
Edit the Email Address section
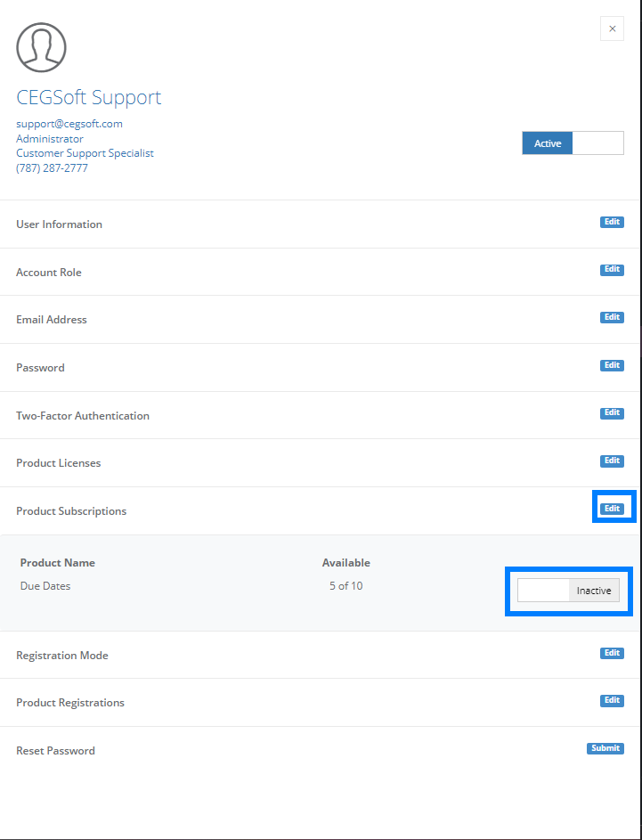click(612, 317)
